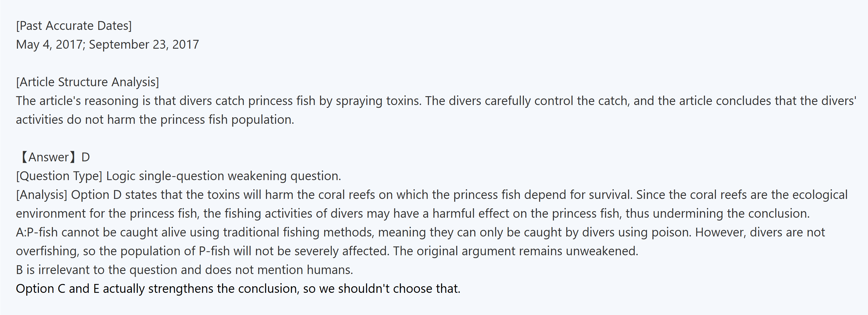Click the line starting "Option C and E"

click(x=238, y=289)
